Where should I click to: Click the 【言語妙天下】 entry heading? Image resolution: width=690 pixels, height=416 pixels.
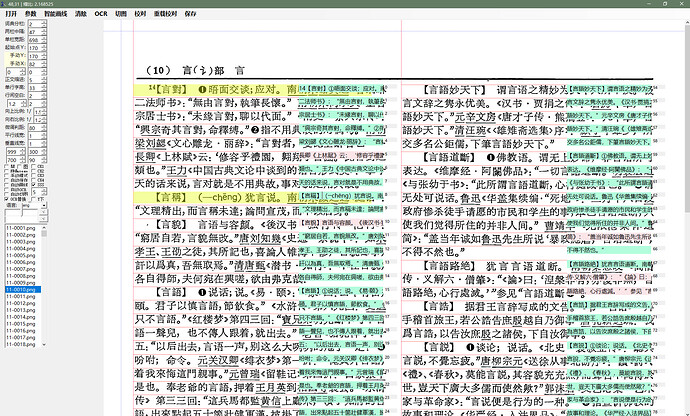455,90
